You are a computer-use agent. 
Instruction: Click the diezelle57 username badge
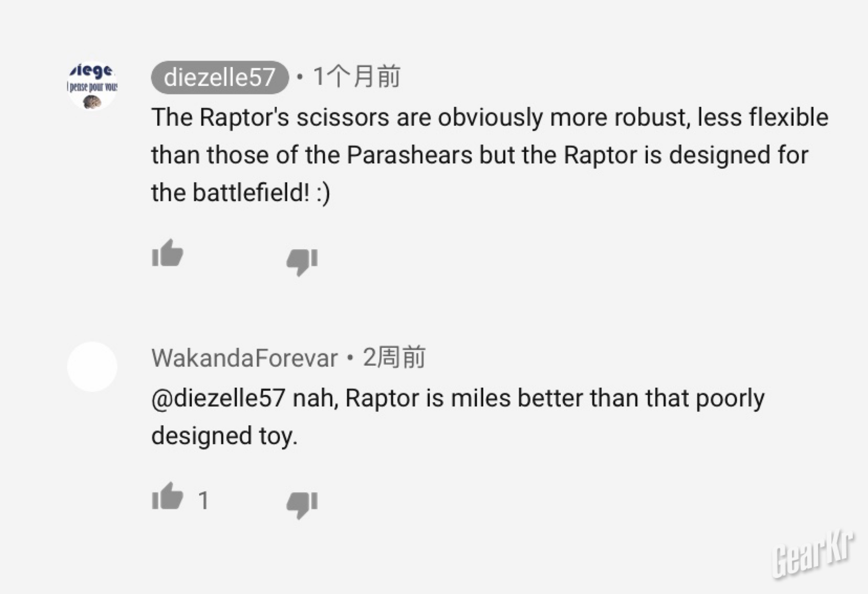(x=220, y=78)
